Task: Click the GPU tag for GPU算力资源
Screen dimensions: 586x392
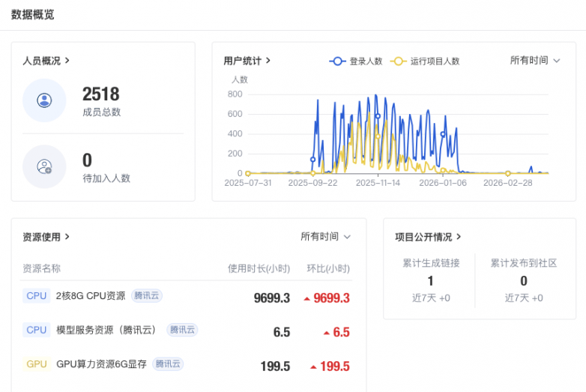Action: tap(37, 364)
